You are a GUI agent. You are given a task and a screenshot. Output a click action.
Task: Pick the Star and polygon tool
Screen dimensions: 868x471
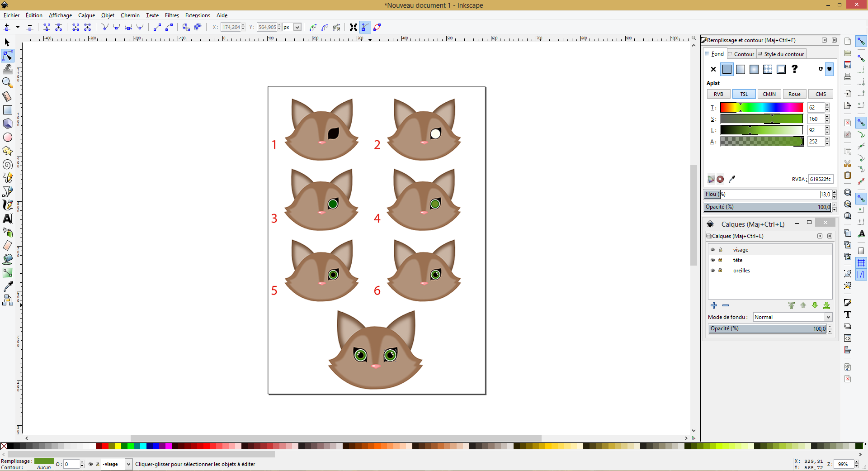tap(8, 151)
